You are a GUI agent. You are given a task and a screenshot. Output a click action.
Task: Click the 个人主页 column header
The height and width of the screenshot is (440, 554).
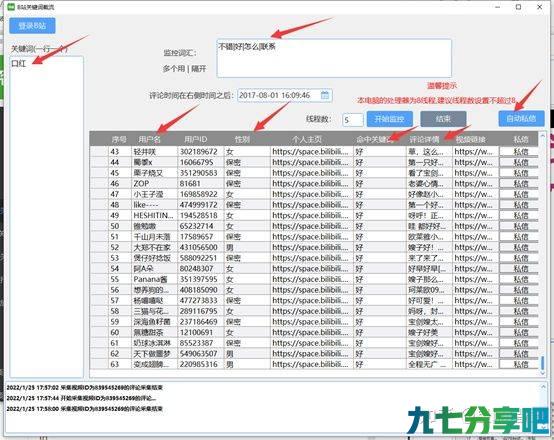coord(307,139)
